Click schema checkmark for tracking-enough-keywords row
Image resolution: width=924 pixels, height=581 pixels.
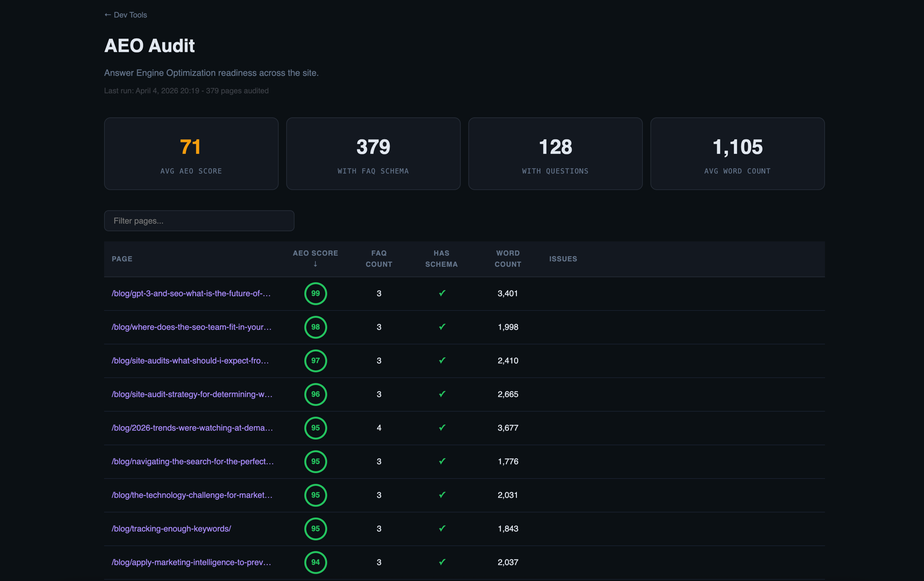click(442, 528)
